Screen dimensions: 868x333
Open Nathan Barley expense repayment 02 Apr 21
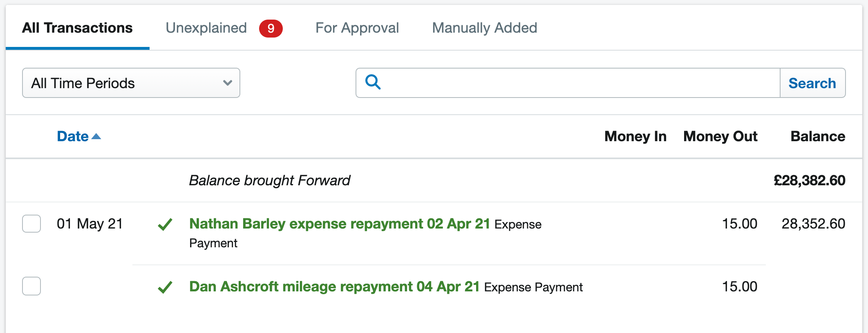click(340, 224)
